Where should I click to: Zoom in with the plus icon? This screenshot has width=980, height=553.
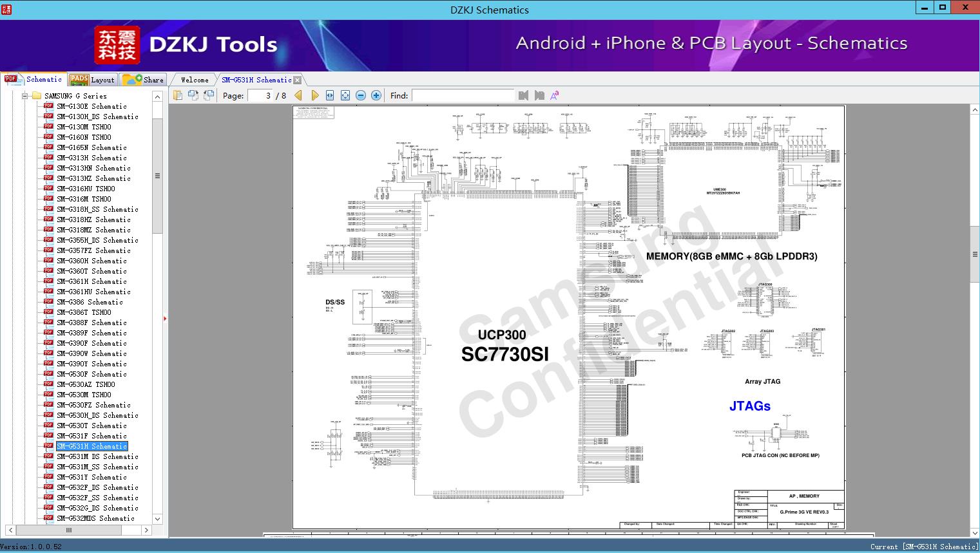[376, 95]
